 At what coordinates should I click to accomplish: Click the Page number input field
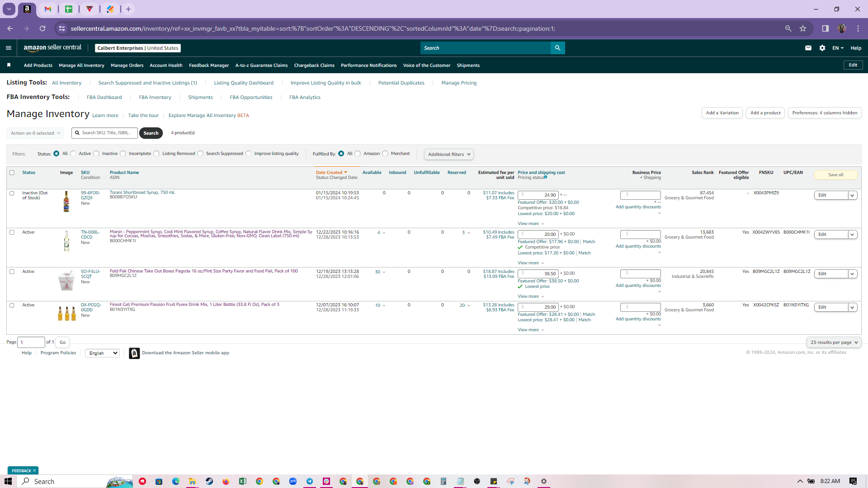coord(31,343)
